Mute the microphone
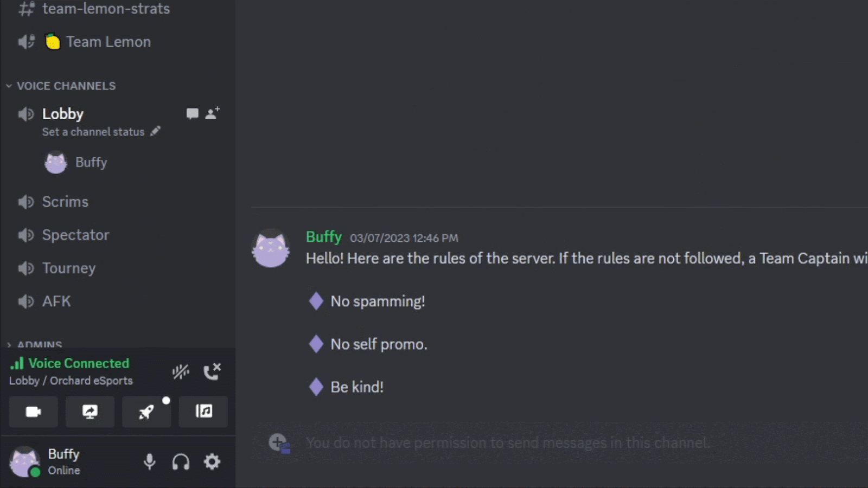 (149, 462)
